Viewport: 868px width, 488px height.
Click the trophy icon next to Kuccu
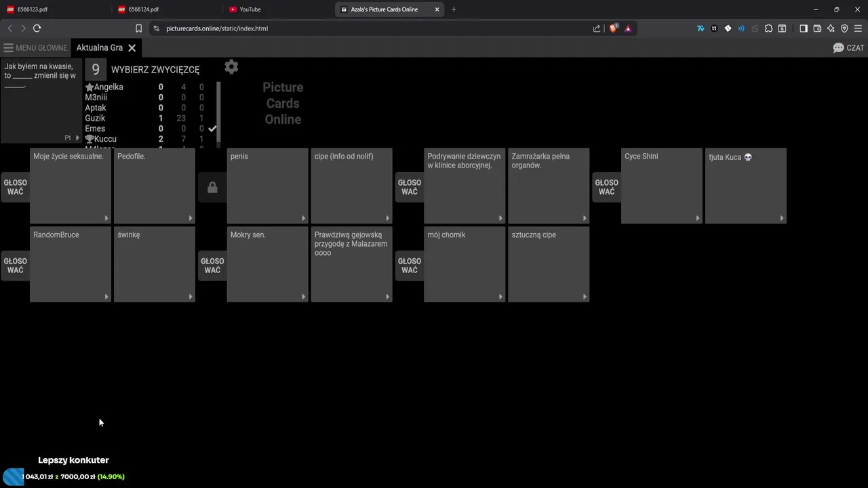coord(90,139)
